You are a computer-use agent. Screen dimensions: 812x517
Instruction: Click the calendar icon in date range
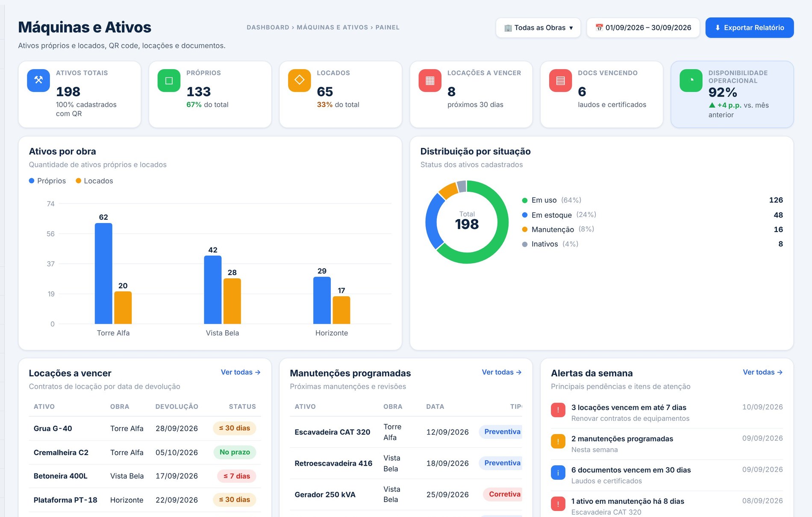(x=599, y=28)
